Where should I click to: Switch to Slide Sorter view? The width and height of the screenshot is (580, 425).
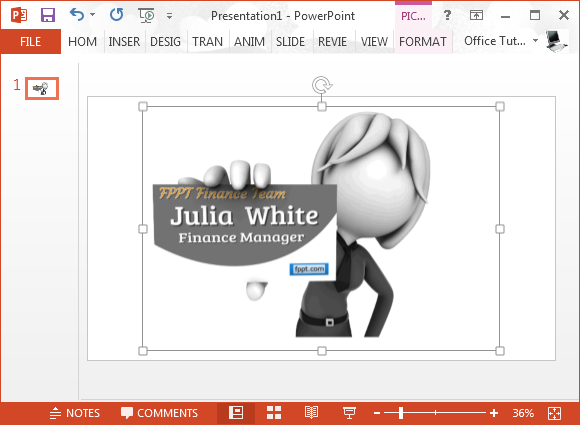click(x=274, y=413)
